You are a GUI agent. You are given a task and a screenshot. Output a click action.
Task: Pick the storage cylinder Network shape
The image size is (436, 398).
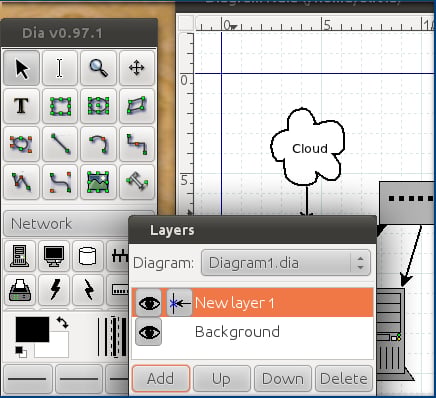pos(88,256)
